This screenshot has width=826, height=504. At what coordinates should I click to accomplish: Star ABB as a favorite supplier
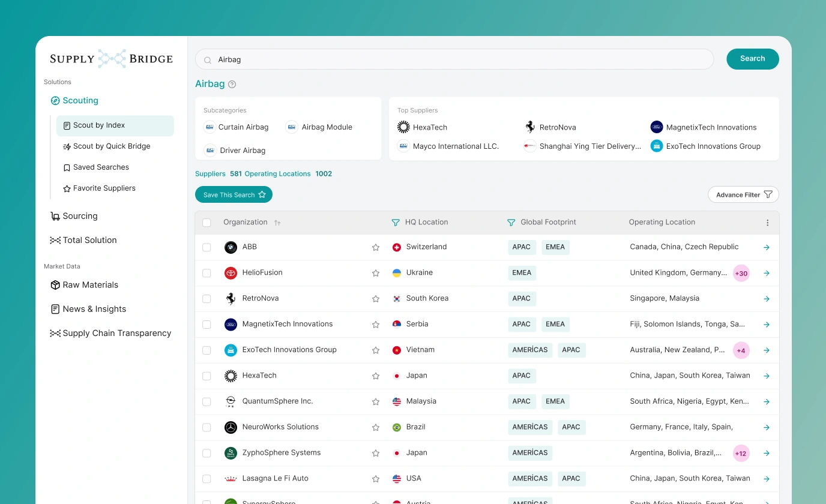(x=376, y=247)
